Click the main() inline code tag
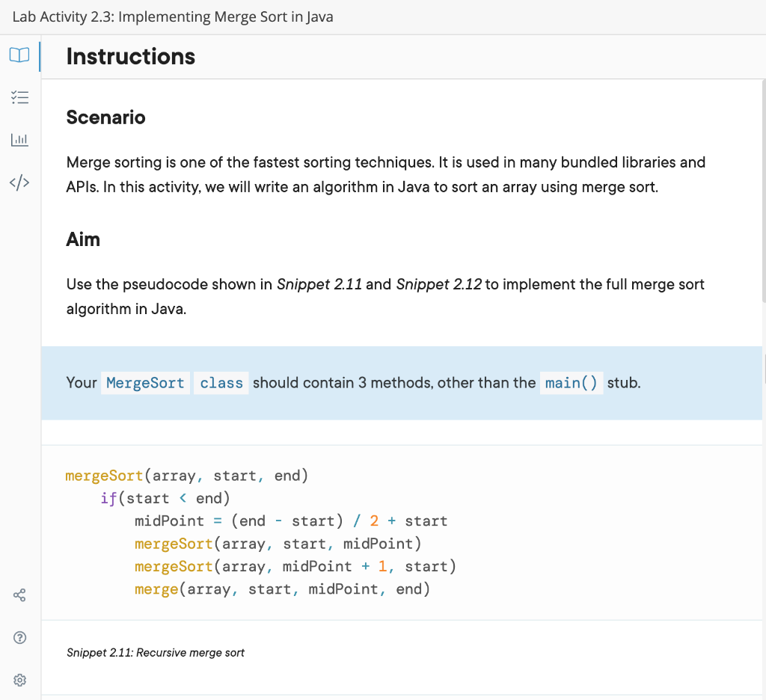Image resolution: width=766 pixels, height=700 pixels. coord(571,383)
